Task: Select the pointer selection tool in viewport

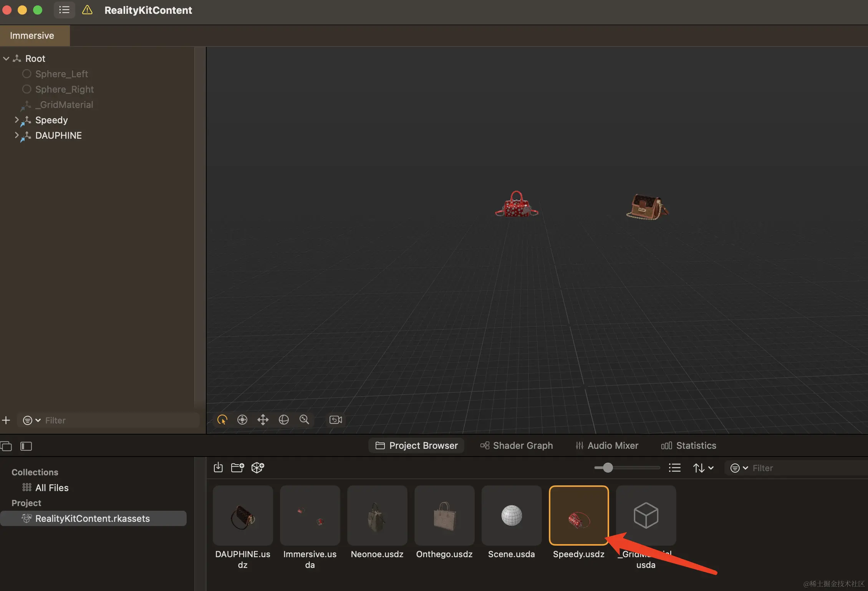Action: tap(222, 420)
